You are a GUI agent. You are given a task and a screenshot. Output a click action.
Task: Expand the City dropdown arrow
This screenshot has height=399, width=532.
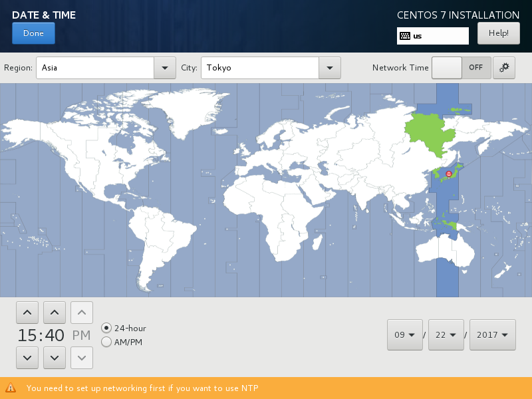tap(329, 68)
